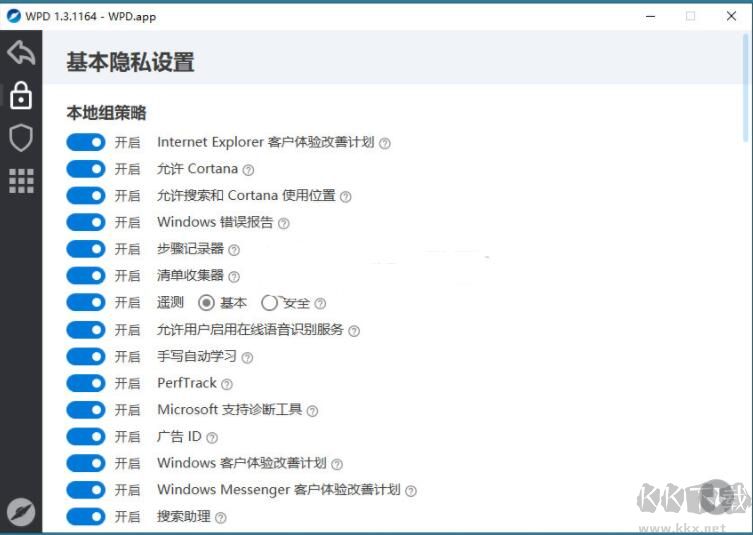
Task: Click the WPD app icon in title bar
Action: click(13, 16)
